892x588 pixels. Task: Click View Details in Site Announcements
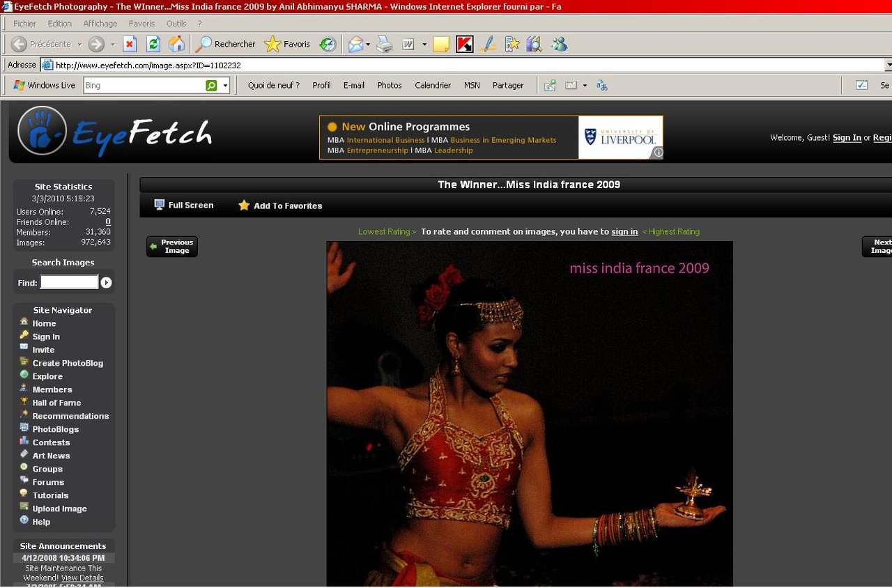[82, 578]
